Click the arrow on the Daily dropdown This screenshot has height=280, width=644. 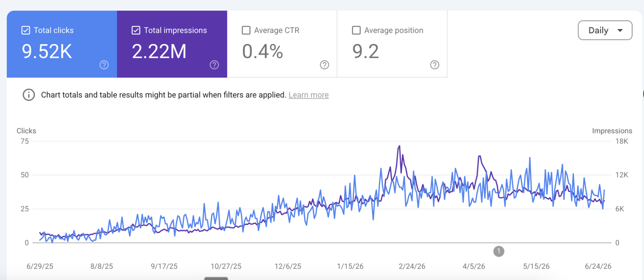click(620, 31)
